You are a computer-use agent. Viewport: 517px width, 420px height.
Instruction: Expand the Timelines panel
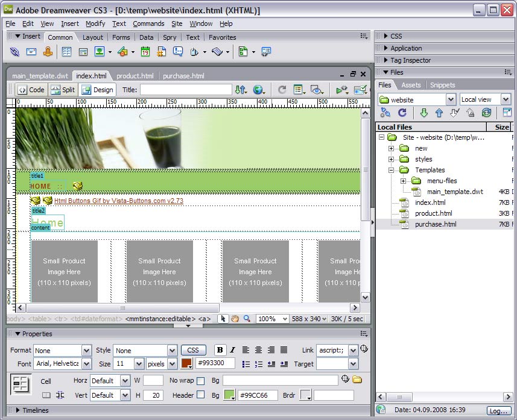[x=18, y=410]
